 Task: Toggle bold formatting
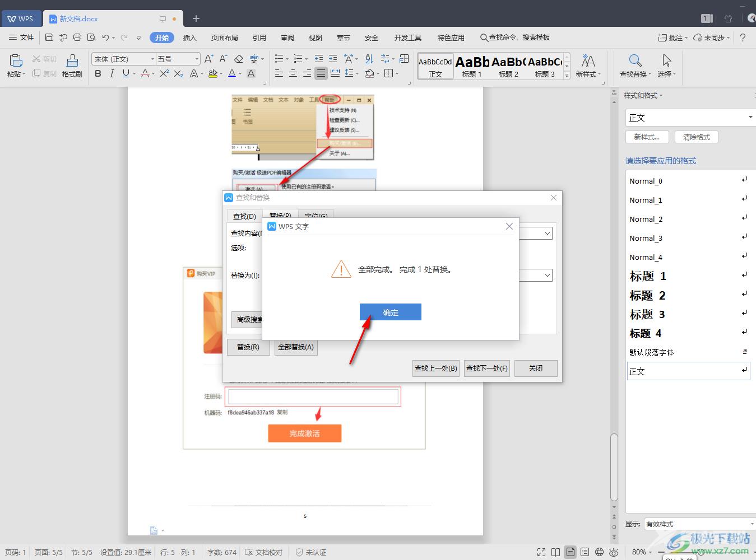click(x=98, y=73)
